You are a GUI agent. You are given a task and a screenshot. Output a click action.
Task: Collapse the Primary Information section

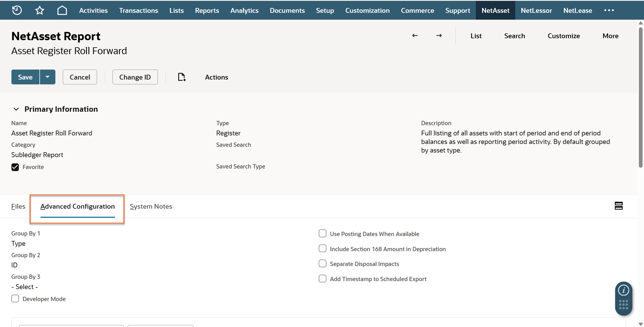click(16, 109)
